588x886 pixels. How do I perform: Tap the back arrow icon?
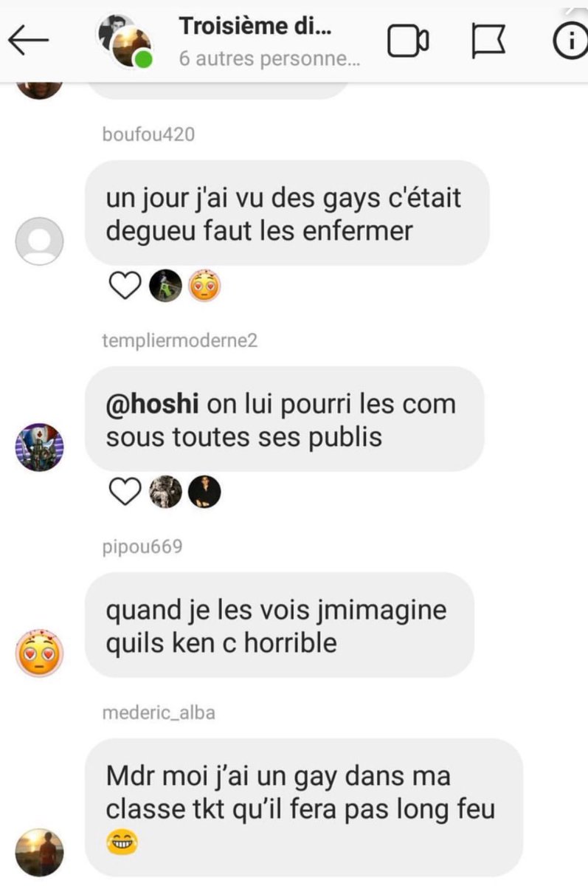click(28, 42)
